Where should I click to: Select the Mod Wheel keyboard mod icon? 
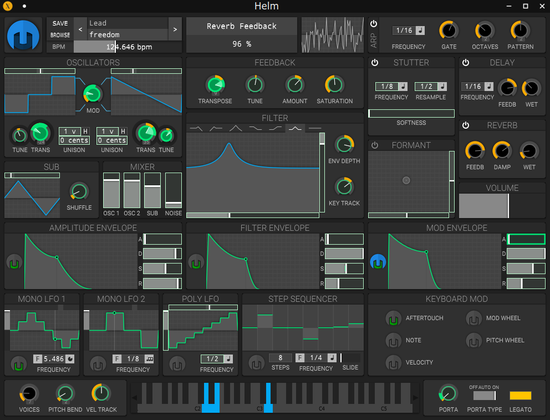[x=473, y=319]
